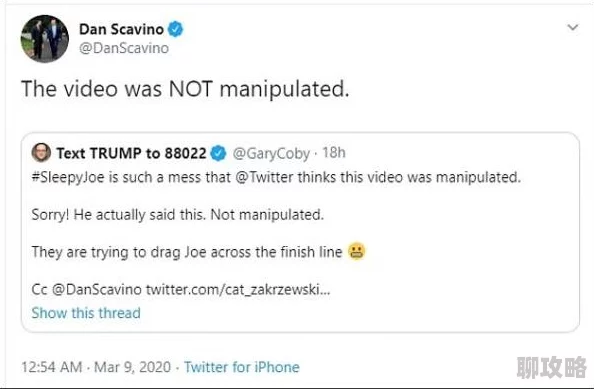
Task: Open the twitter.com/cat_zakrzewski link
Action: click(x=238, y=290)
